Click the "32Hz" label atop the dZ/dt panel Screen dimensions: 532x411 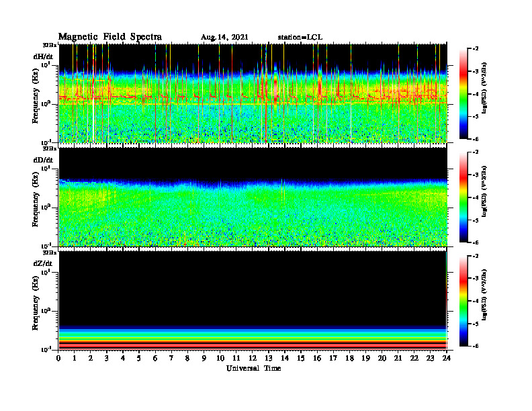50,253
